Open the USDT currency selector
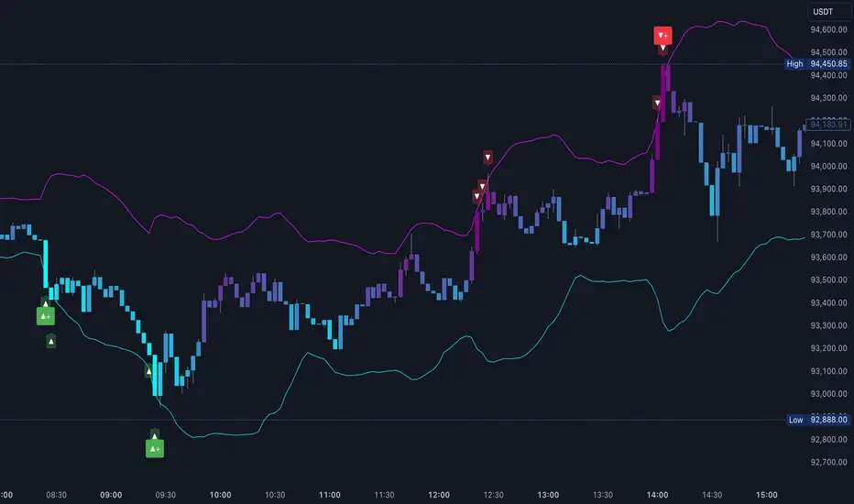854x504 pixels. [826, 11]
